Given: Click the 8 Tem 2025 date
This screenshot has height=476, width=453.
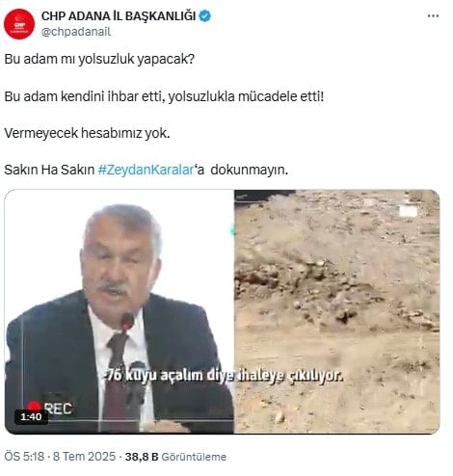Looking at the screenshot, I should [x=84, y=457].
